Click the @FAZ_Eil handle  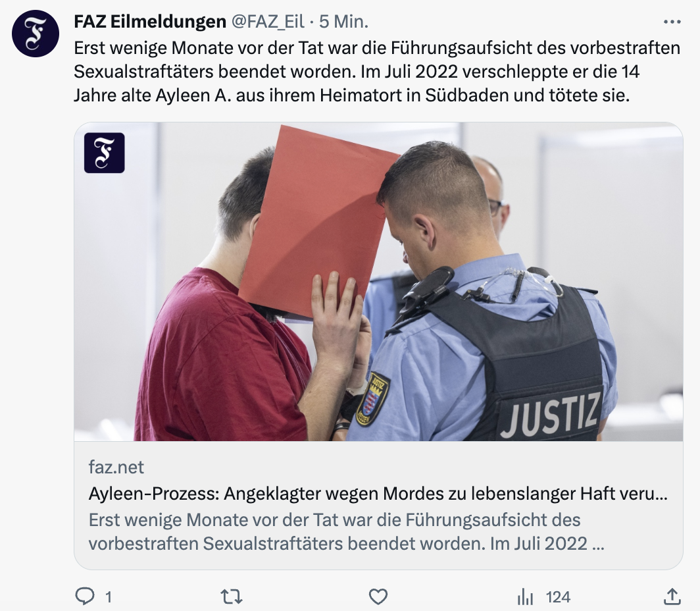(268, 22)
